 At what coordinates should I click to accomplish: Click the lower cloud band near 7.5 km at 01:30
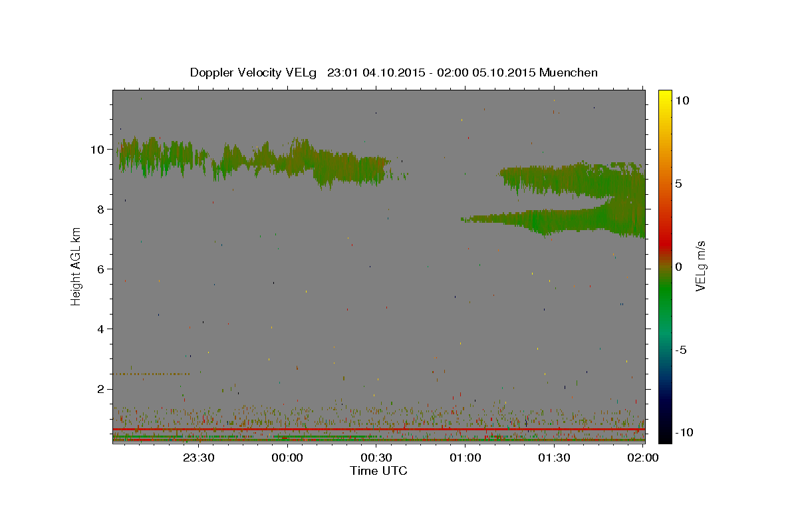pyautogui.click(x=554, y=219)
